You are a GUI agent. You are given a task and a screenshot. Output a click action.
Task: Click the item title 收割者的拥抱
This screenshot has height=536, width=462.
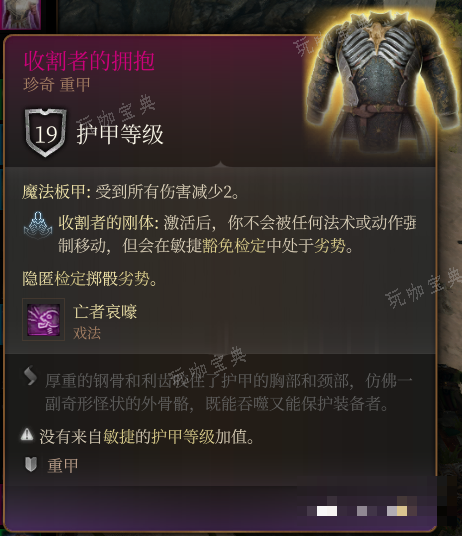[x=89, y=61]
